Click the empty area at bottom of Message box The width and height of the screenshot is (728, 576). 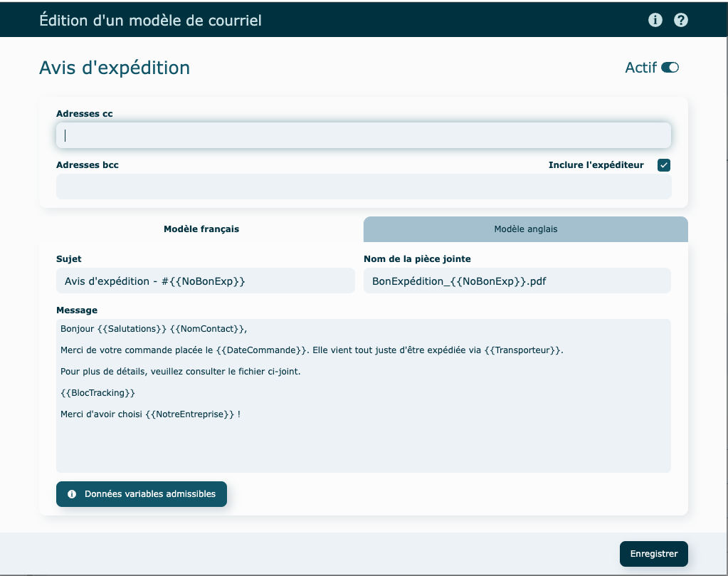(363, 449)
